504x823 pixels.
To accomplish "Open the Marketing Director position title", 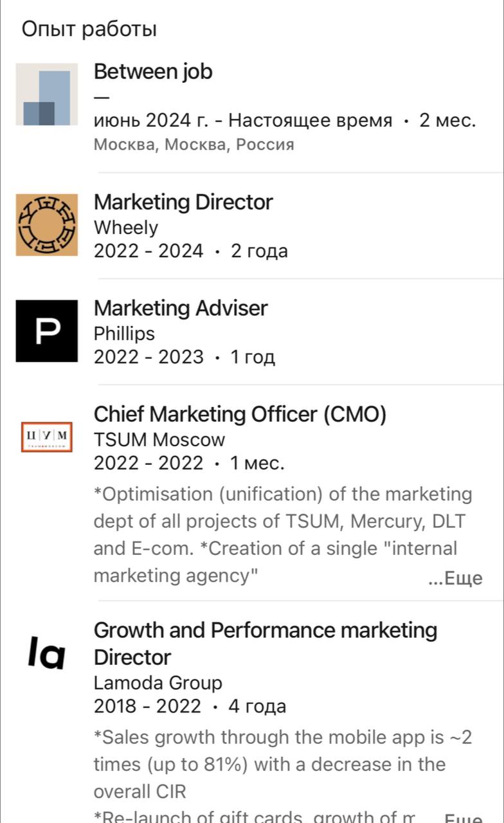I will (183, 202).
